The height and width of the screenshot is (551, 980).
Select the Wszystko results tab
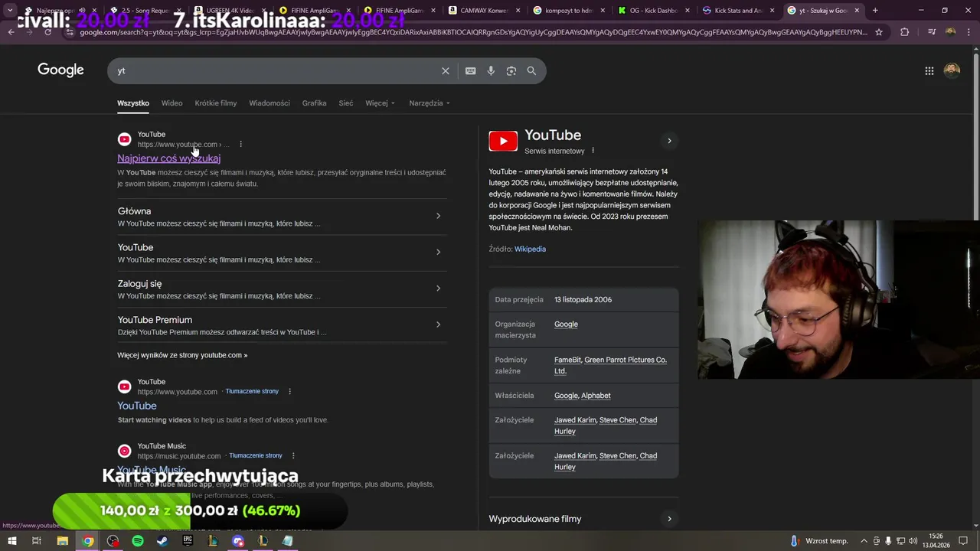(133, 103)
